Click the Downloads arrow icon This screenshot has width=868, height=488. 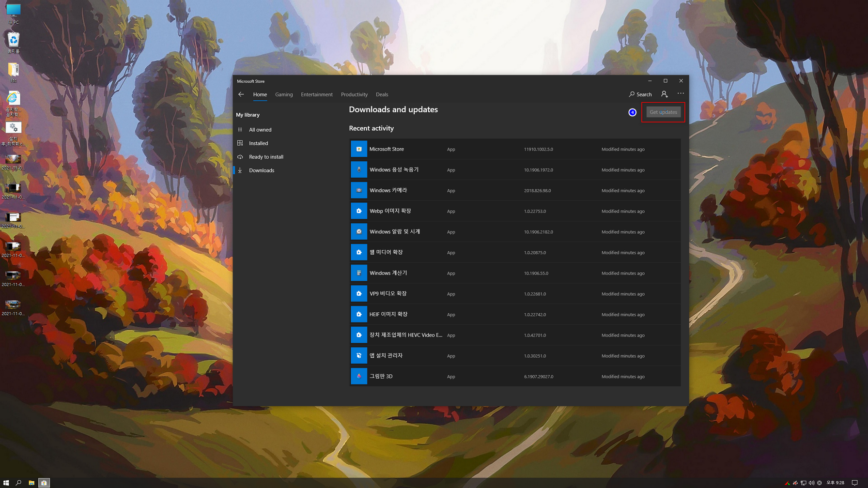[240, 170]
